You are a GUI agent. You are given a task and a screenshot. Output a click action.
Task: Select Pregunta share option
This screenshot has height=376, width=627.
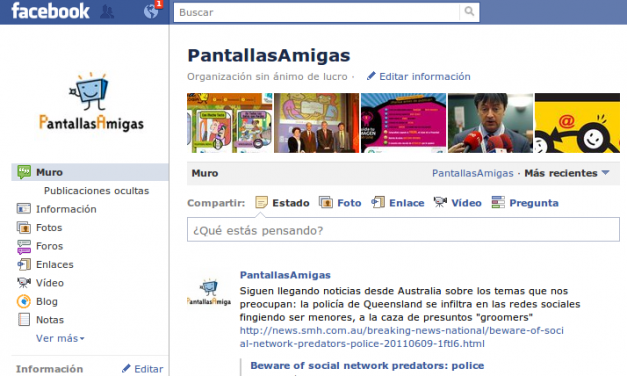coord(534,203)
